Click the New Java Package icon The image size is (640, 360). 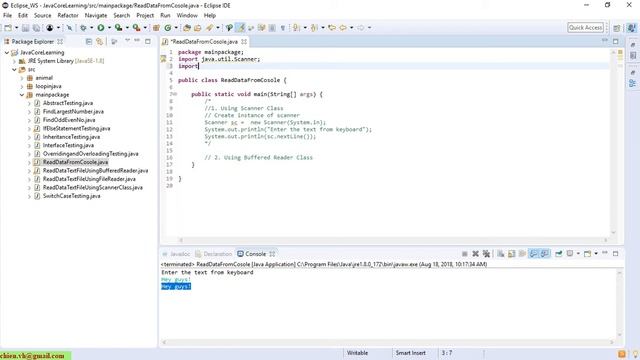(x=156, y=28)
